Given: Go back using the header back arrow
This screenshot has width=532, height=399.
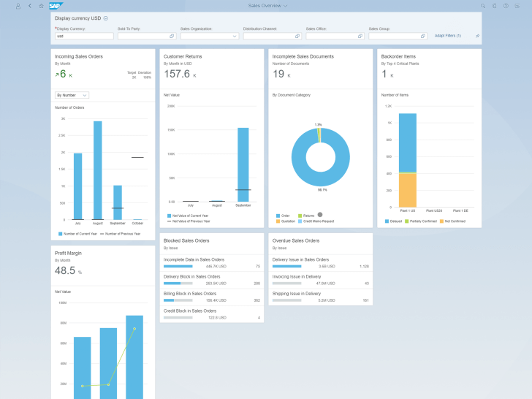Looking at the screenshot, I should click(x=30, y=5).
